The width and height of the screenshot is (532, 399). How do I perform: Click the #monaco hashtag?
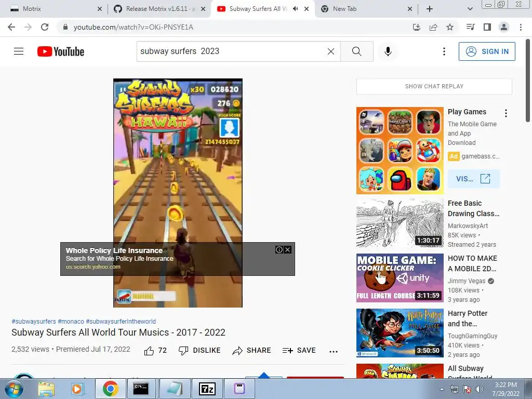coord(71,321)
